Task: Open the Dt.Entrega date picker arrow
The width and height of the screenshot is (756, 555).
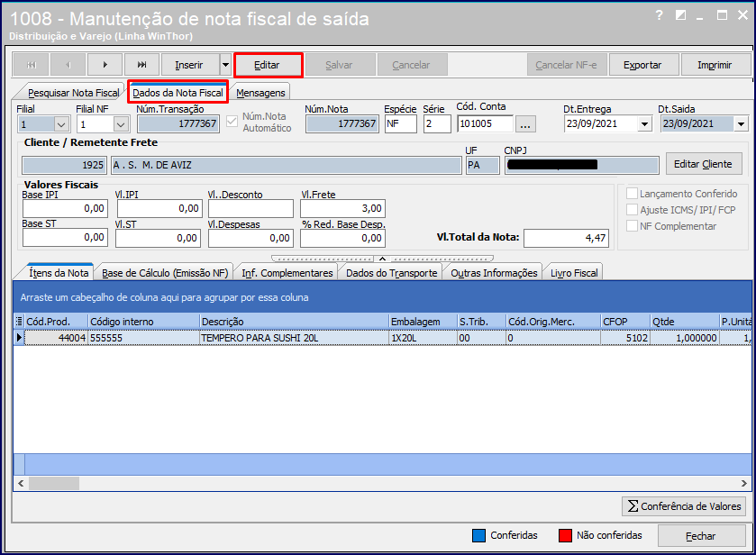Action: pos(644,124)
